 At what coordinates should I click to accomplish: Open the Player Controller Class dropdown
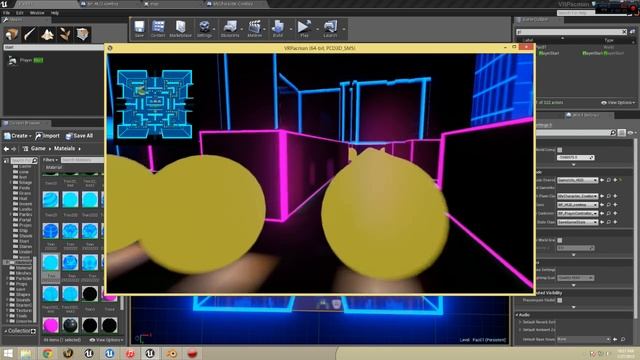[x=577, y=213]
